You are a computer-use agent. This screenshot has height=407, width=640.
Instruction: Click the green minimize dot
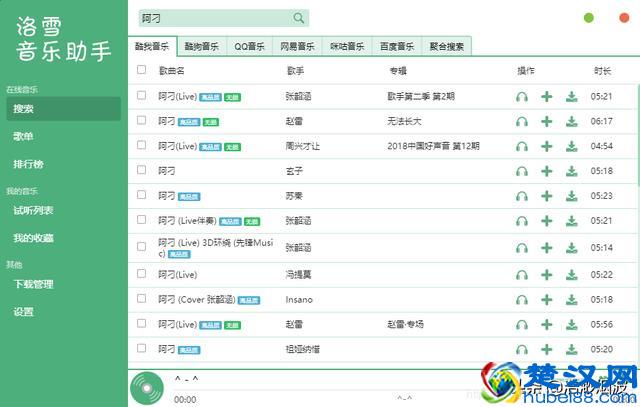[589, 18]
